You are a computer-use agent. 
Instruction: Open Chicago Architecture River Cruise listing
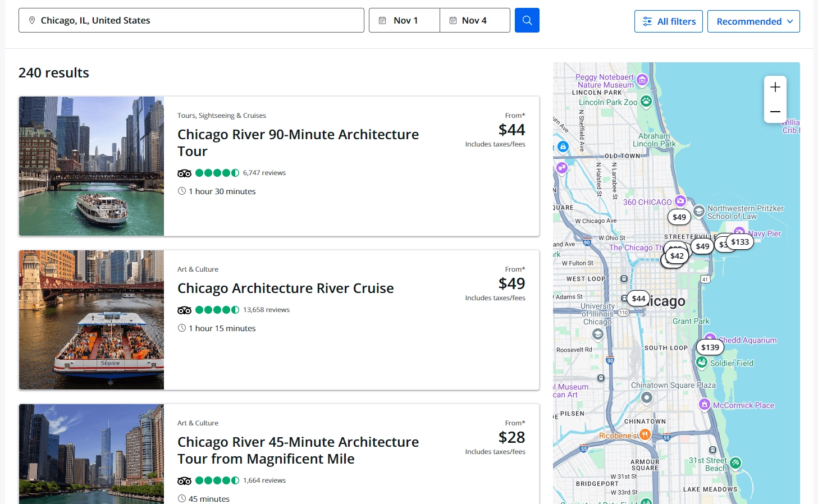click(x=285, y=288)
